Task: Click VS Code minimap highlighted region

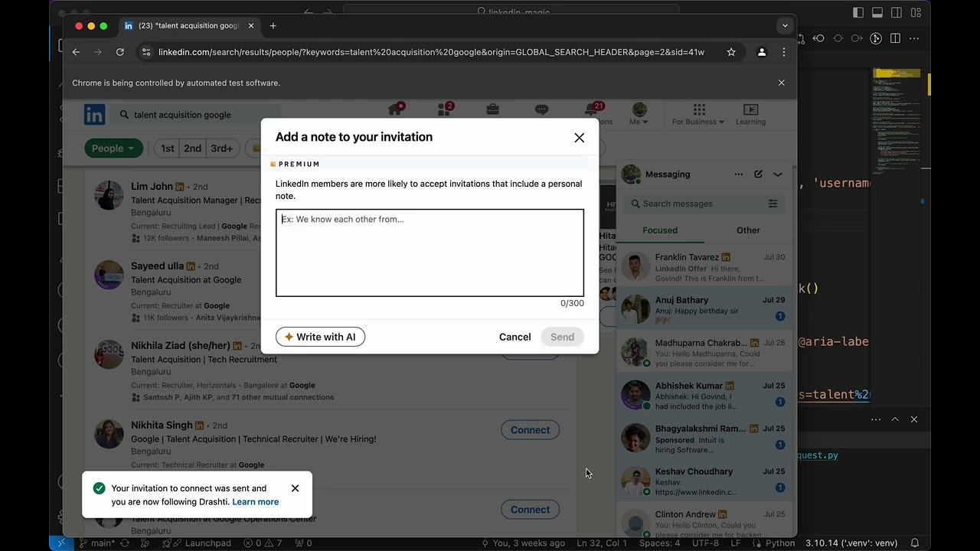Action: click(x=897, y=73)
